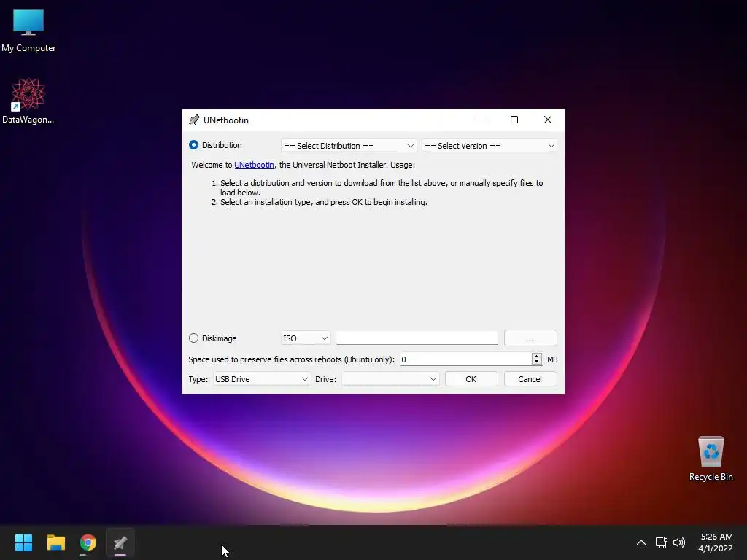Open network status tray icon
This screenshot has height=560, width=747.
(x=661, y=542)
